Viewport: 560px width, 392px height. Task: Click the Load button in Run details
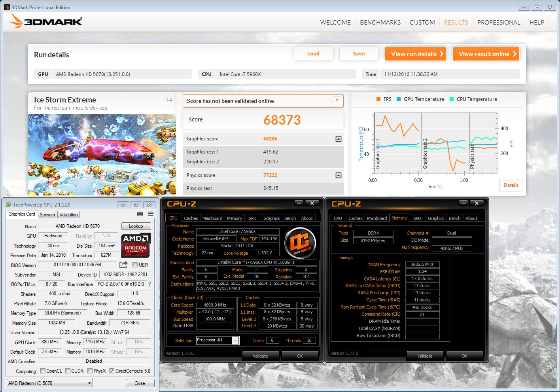coord(313,54)
